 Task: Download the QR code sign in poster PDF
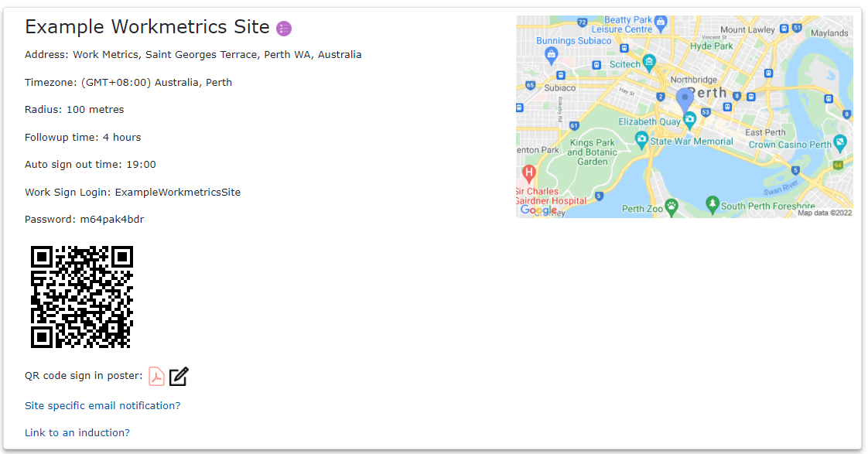coord(157,376)
